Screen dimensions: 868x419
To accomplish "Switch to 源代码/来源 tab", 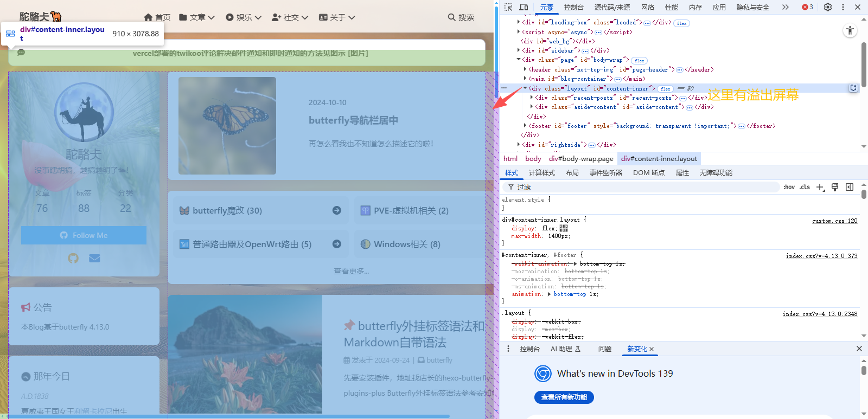I will [612, 7].
